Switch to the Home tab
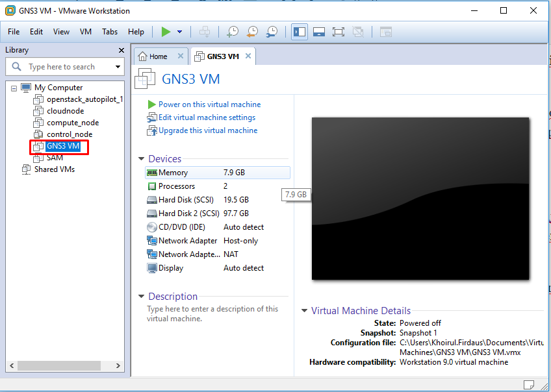551x392 pixels. [x=158, y=56]
